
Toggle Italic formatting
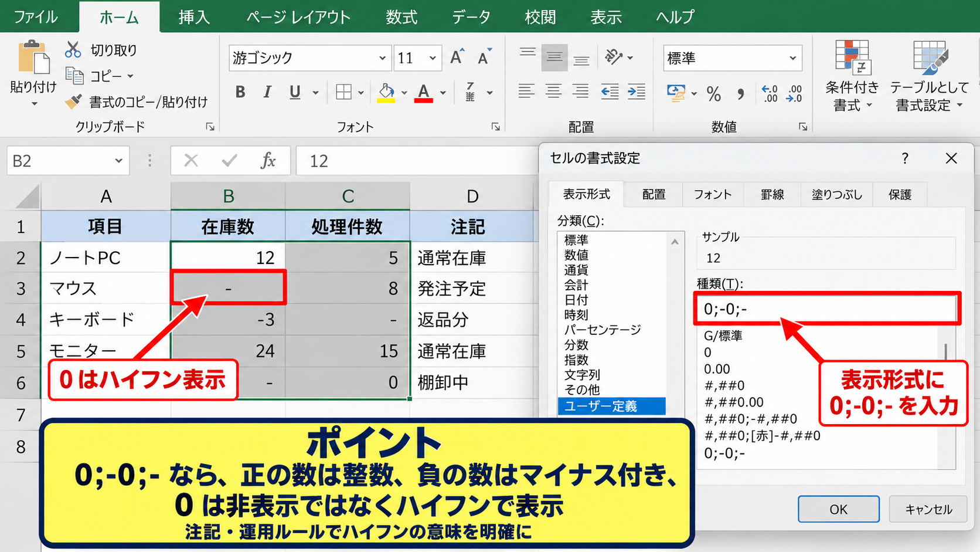point(267,92)
